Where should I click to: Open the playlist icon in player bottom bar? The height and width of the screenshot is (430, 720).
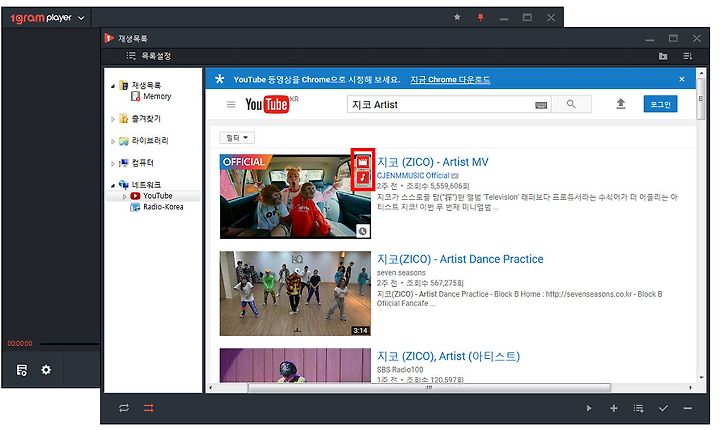point(22,370)
